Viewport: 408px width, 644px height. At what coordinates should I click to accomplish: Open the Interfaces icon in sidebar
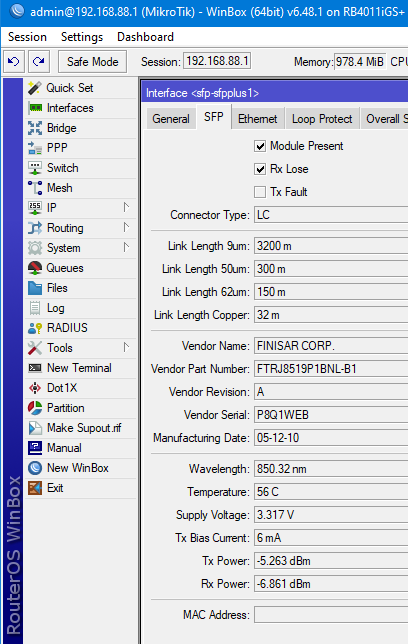tap(35, 108)
